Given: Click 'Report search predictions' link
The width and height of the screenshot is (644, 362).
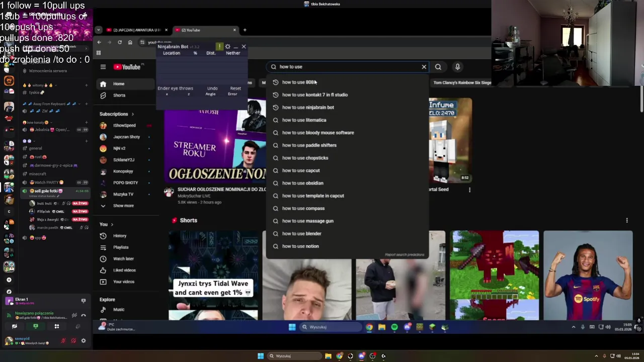Looking at the screenshot, I should pyautogui.click(x=405, y=255).
